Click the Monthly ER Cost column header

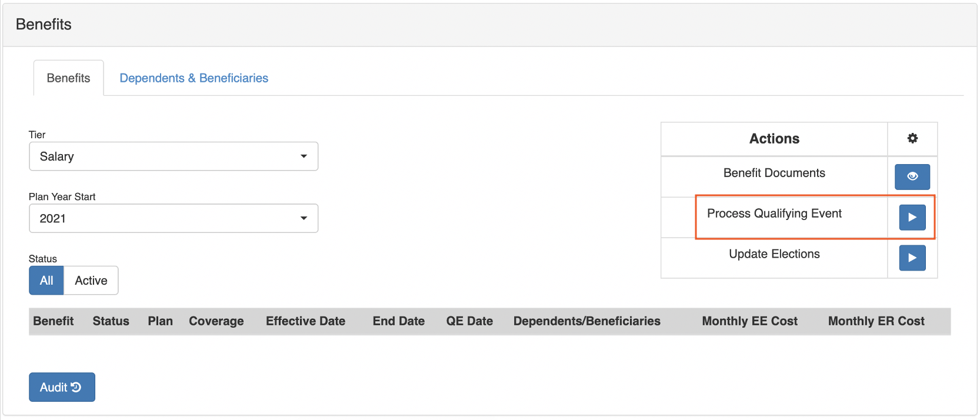coord(876,321)
